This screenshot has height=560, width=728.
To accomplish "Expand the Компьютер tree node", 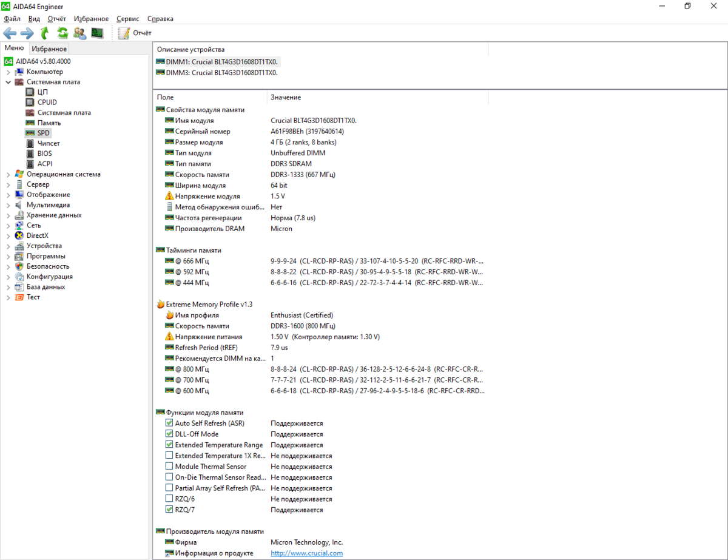I will pos(8,72).
